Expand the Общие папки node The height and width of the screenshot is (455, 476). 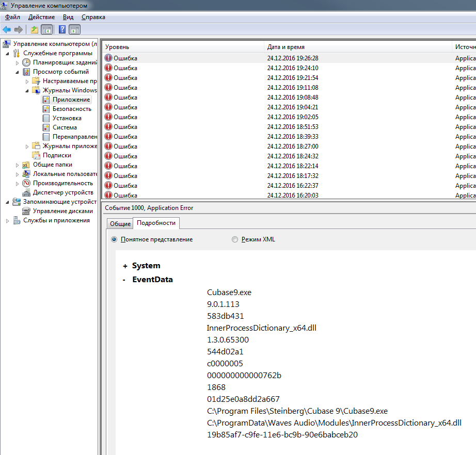(18, 165)
